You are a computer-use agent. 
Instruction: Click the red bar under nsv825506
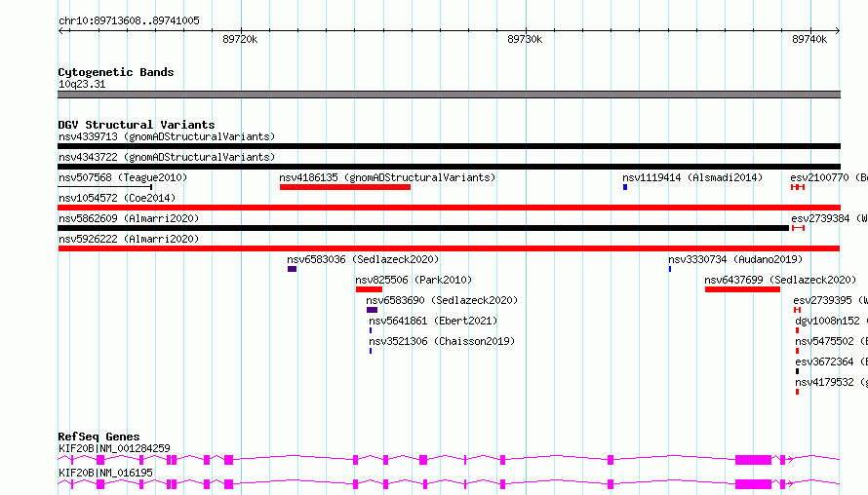(x=370, y=289)
